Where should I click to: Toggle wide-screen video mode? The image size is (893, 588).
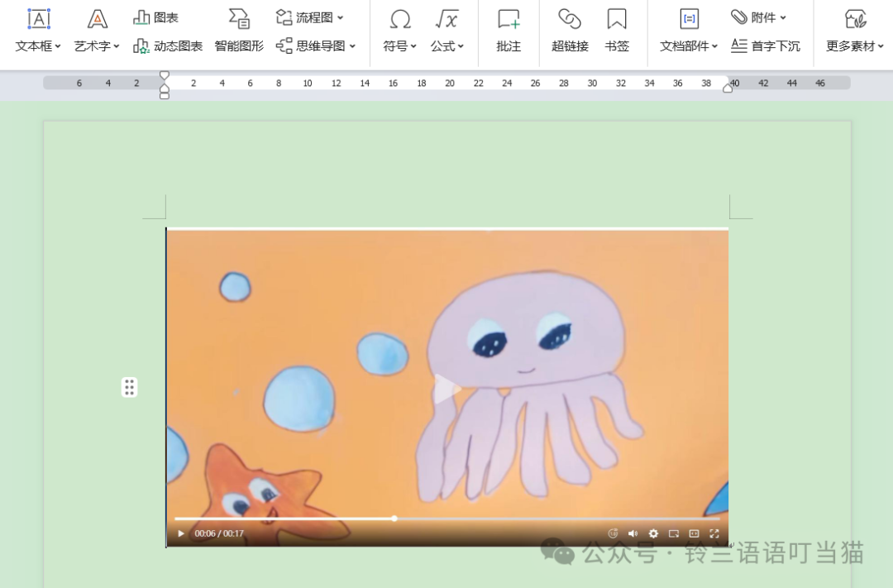pos(694,534)
